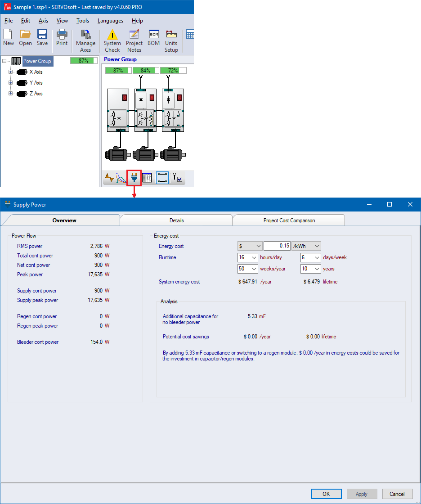Click the OK button
The width and height of the screenshot is (421, 504).
326,494
